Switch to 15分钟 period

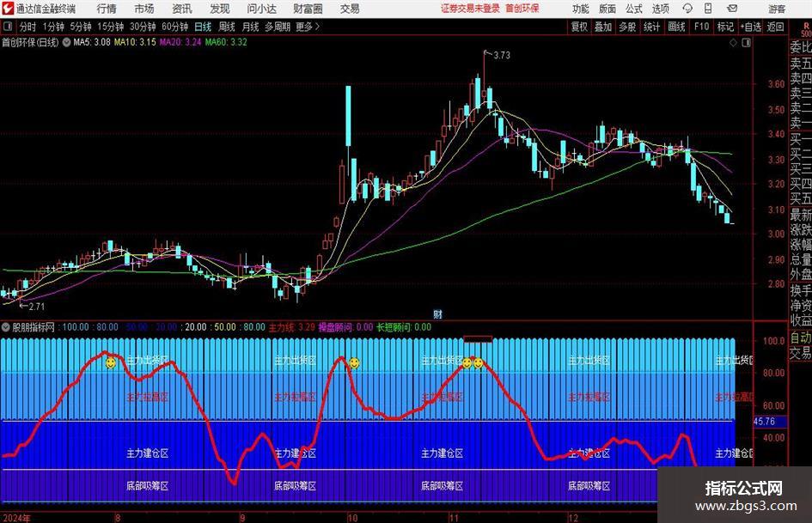111,27
